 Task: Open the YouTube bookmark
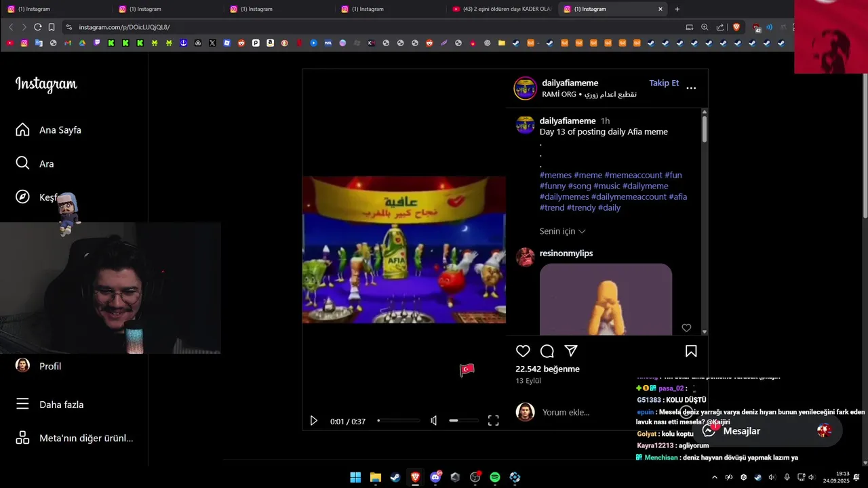pos(9,43)
